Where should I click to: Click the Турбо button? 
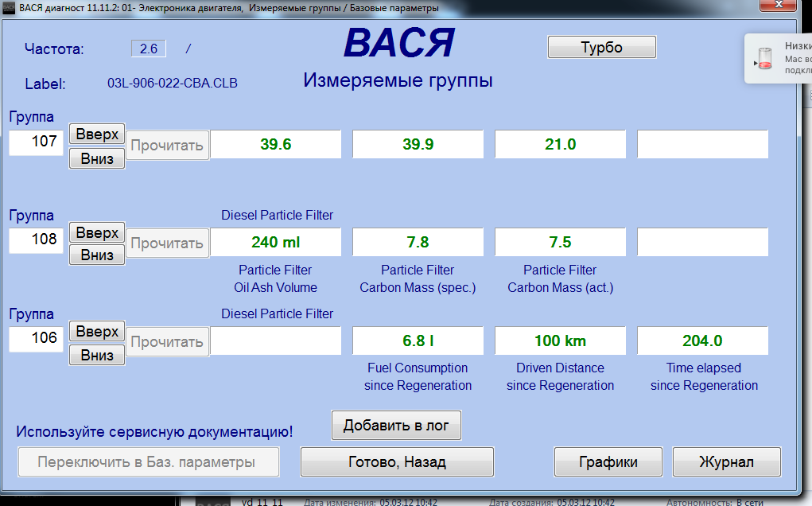pos(601,48)
